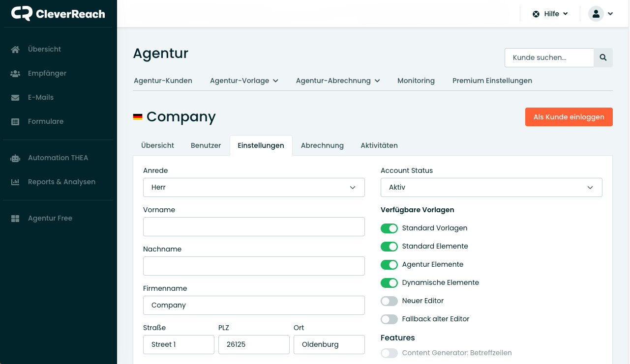The image size is (630, 364).
Task: Click the Automation THEA robot icon
Action: [x=15, y=158]
